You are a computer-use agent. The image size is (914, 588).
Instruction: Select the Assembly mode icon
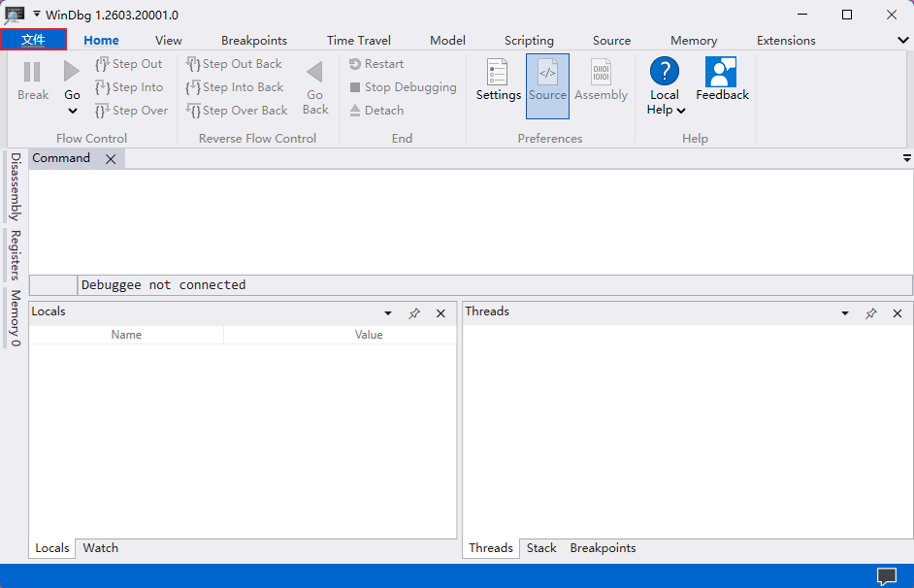coord(601,74)
